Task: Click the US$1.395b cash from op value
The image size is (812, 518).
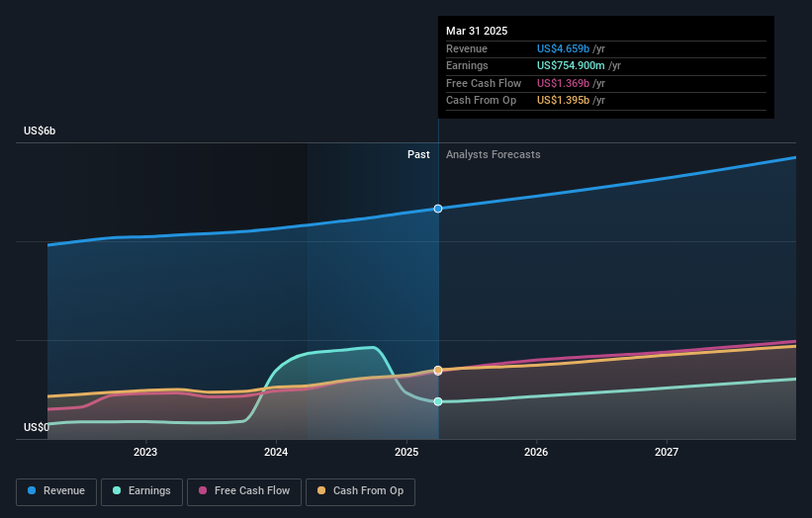Action: tap(563, 101)
